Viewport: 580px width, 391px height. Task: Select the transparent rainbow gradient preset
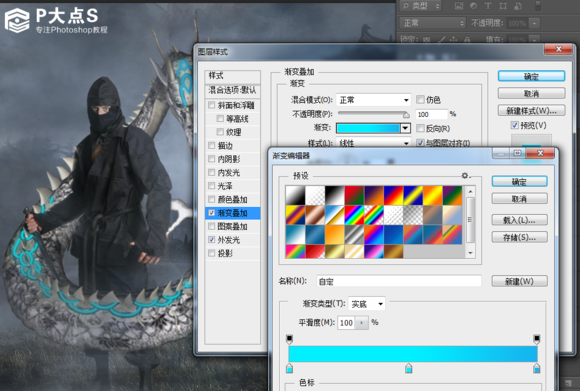[374, 215]
